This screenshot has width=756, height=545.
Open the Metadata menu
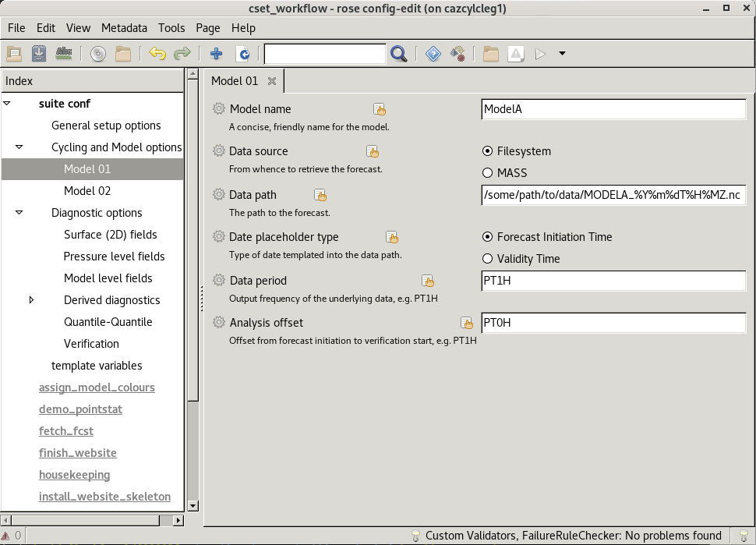124,28
